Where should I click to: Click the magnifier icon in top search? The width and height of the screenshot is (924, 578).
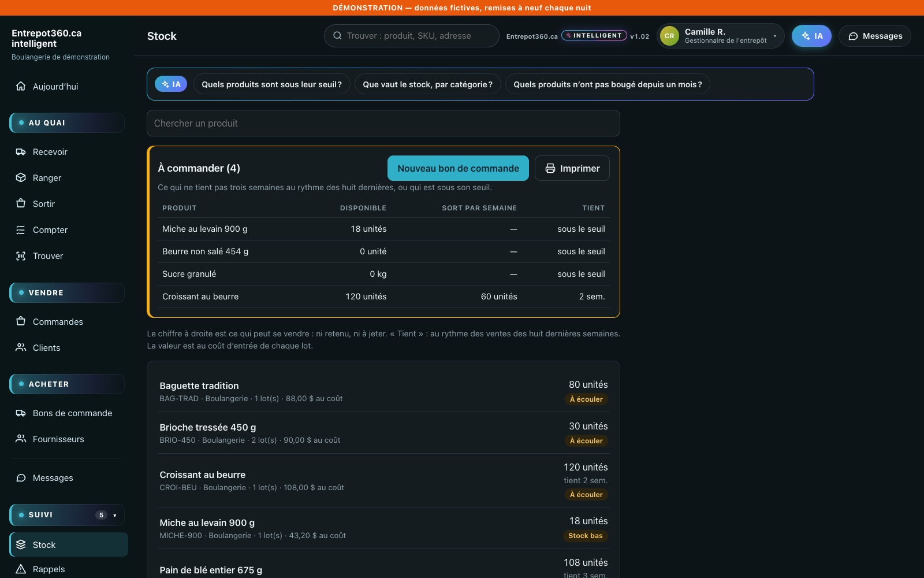(337, 36)
